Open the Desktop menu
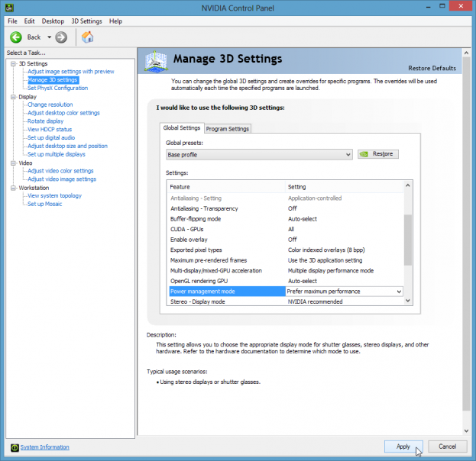Viewport: 476px width, 461px height. (53, 21)
